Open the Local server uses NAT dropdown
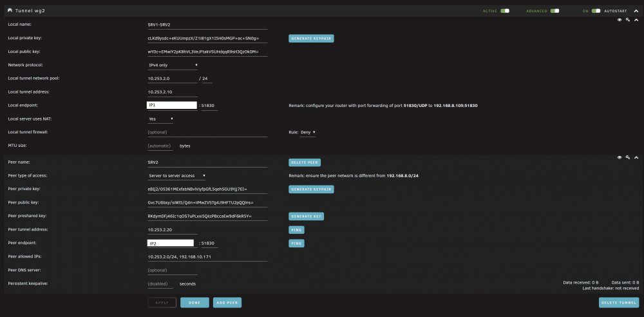The height and width of the screenshot is (317, 644). tap(160, 119)
